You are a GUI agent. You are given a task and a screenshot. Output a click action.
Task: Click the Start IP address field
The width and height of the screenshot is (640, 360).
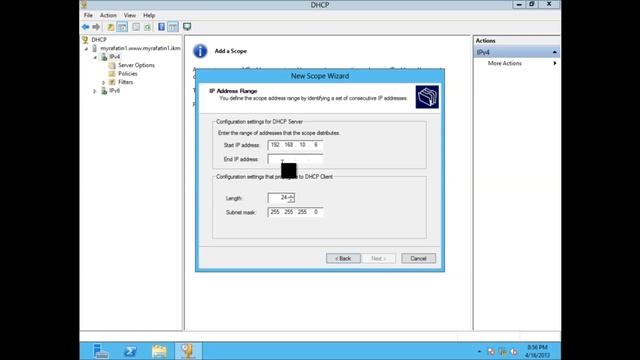point(296,145)
